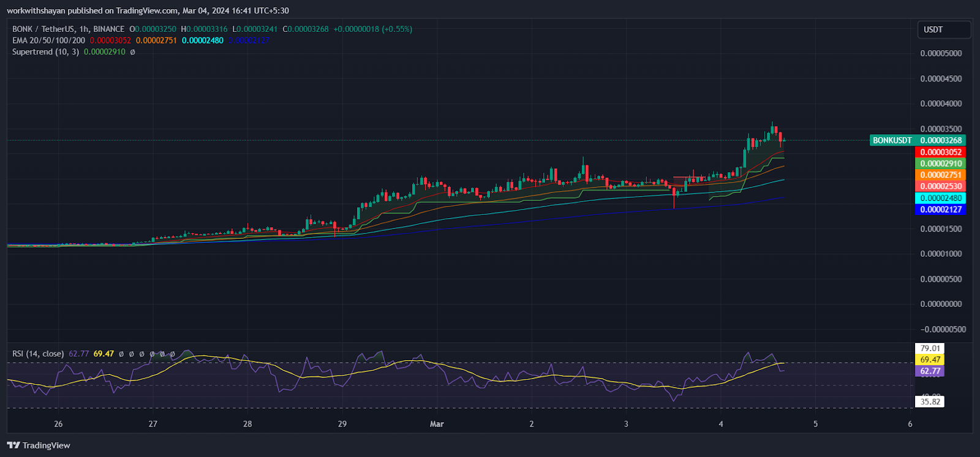Image resolution: width=980 pixels, height=457 pixels.
Task: Click date 29 on the time axis
Action: 342,424
